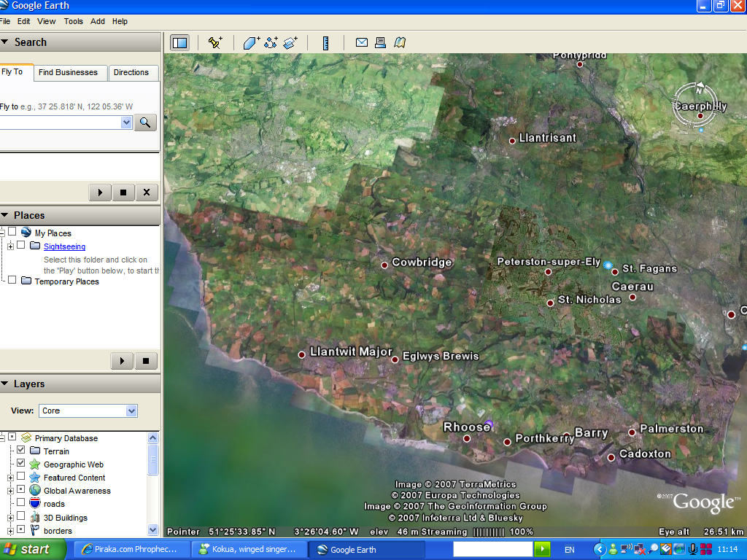This screenshot has width=747, height=560.
Task: Switch to the Find Businesses tab
Action: [68, 73]
